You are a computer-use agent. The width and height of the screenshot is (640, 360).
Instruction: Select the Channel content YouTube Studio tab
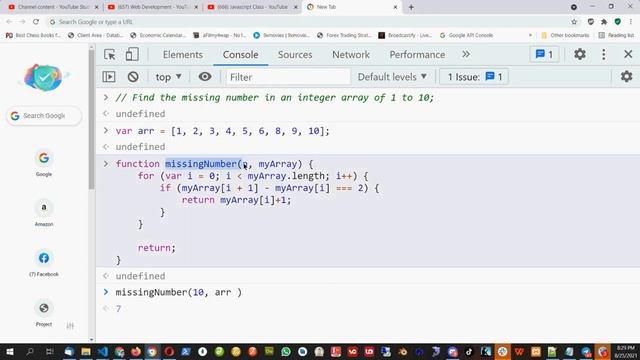53,7
